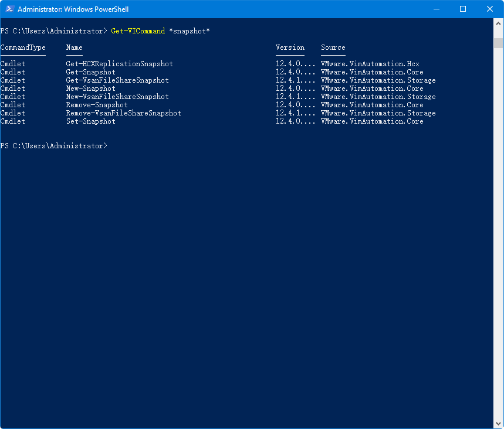Click the Get-VICommand command text

tap(138, 31)
